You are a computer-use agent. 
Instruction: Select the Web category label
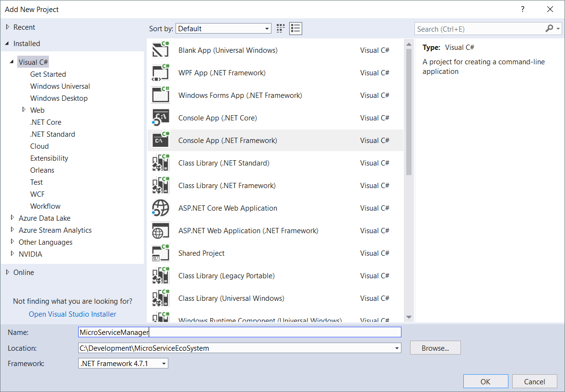point(37,110)
